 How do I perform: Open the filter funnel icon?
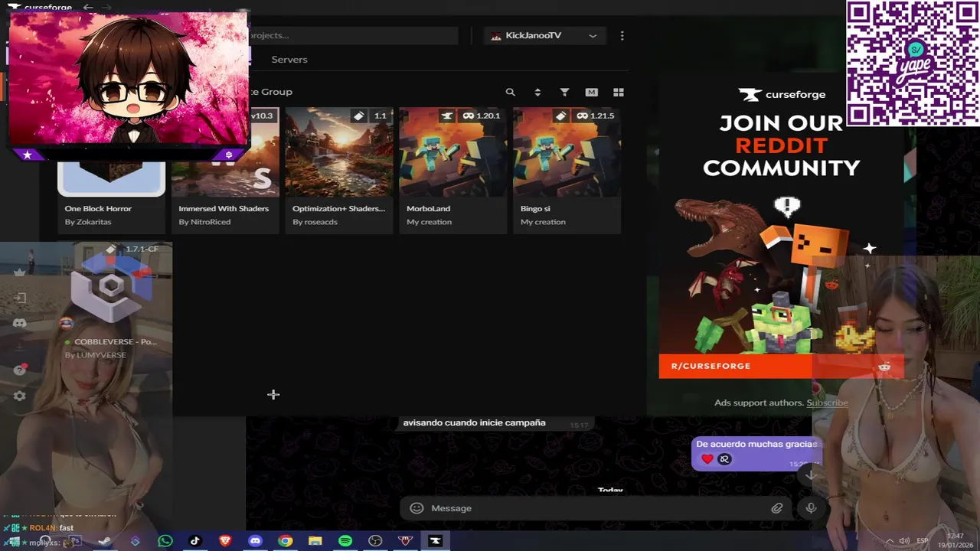(x=564, y=92)
